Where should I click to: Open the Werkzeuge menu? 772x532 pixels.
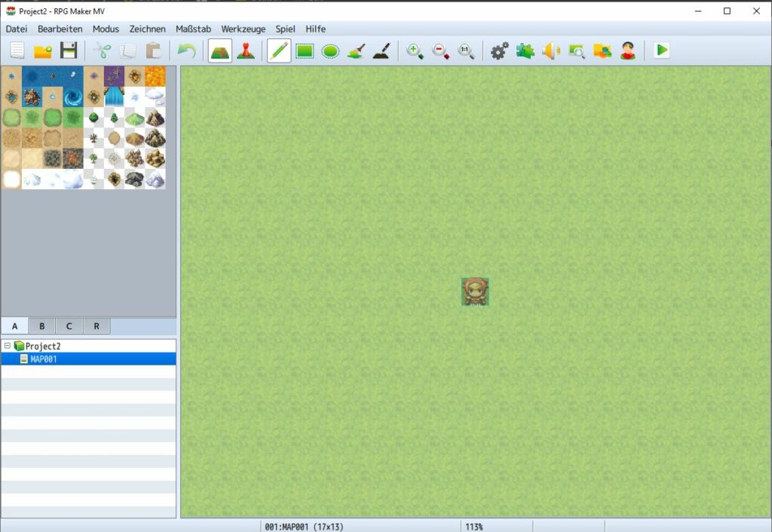coord(243,29)
